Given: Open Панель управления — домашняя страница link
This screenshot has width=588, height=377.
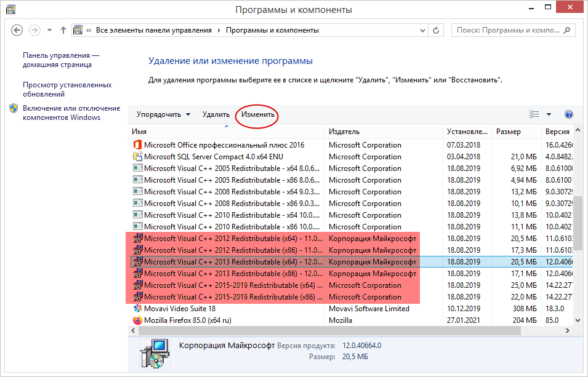Looking at the screenshot, I should pos(61,60).
